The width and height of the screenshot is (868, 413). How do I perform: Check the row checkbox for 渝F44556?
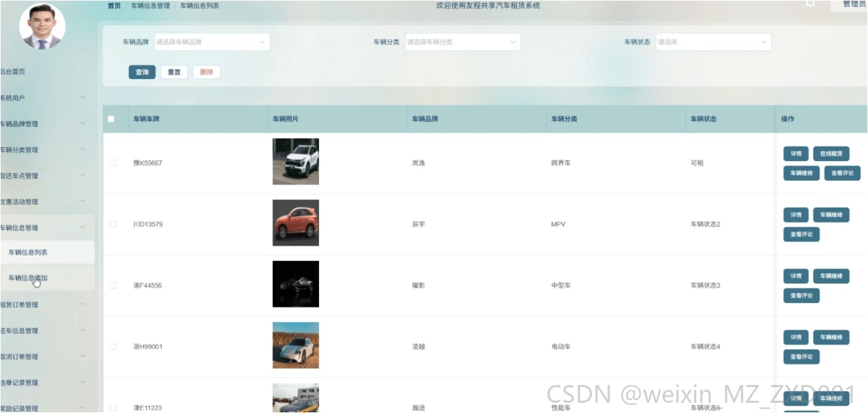click(x=113, y=285)
